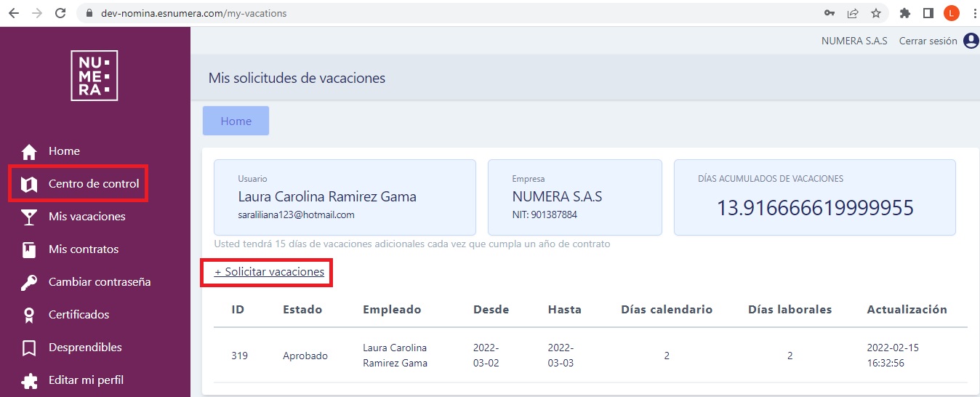Click the ID column header
The width and height of the screenshot is (980, 397).
pyautogui.click(x=238, y=310)
